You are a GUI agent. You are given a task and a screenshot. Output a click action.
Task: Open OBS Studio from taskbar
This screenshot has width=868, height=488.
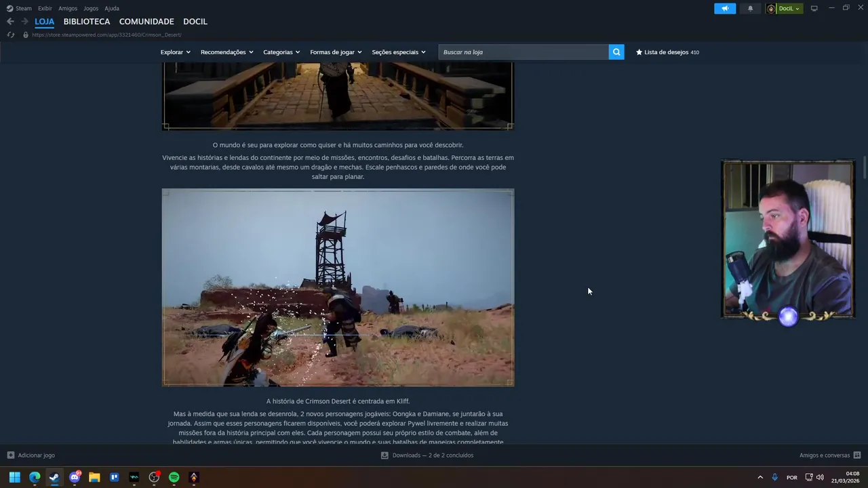pyautogui.click(x=154, y=477)
